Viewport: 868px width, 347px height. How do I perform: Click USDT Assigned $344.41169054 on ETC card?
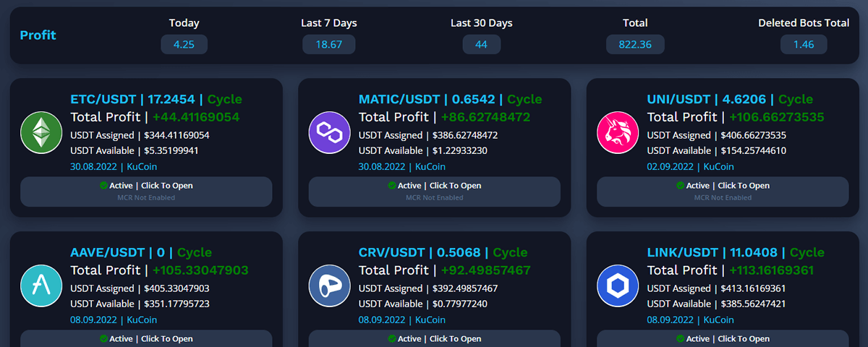pos(140,135)
